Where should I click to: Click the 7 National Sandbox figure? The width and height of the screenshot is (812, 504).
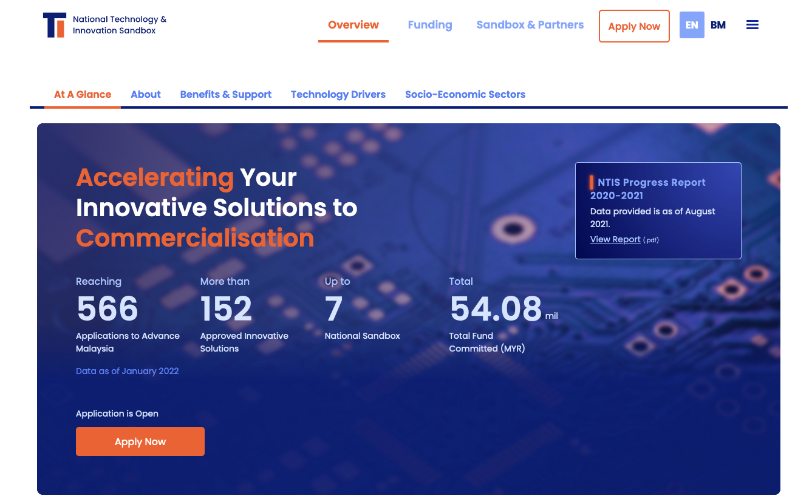point(333,308)
